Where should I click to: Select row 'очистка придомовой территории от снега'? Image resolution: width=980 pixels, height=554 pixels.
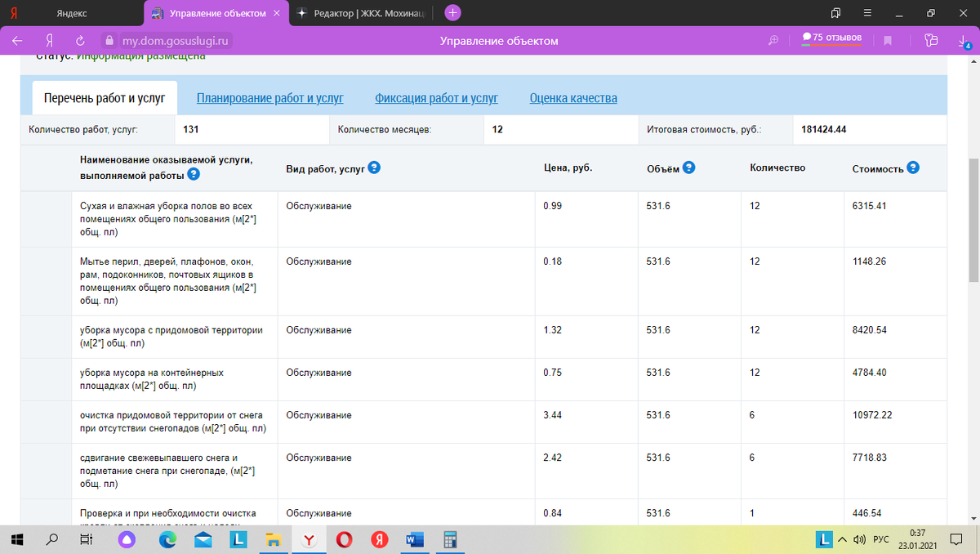coord(484,422)
